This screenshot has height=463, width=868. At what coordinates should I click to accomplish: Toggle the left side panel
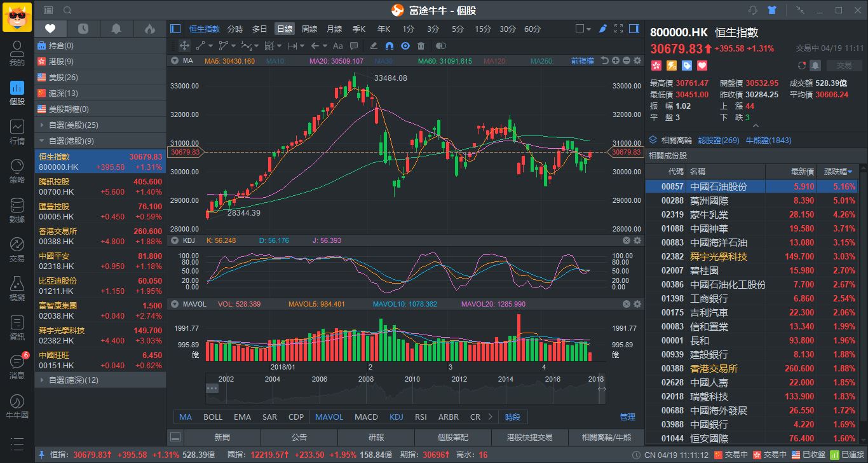coord(177,29)
